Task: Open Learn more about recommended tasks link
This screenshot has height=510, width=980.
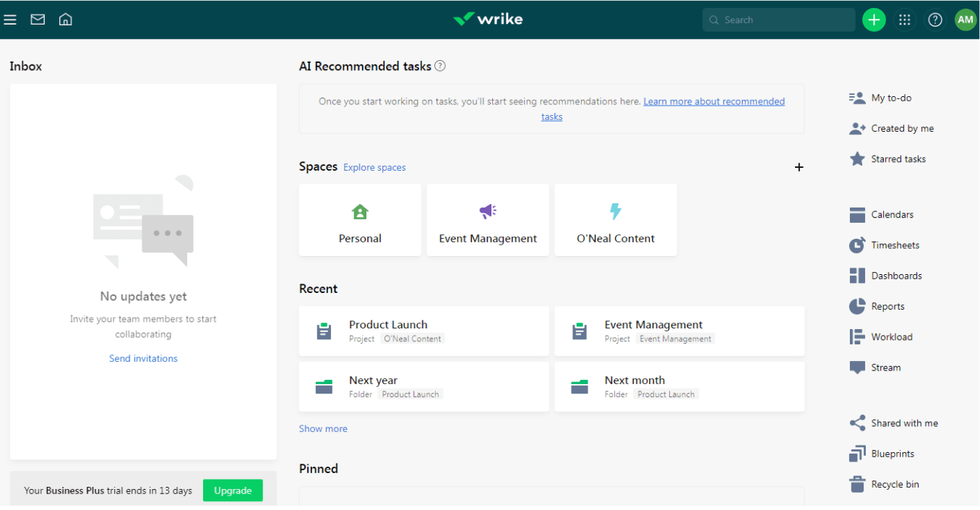Action: pos(714,101)
